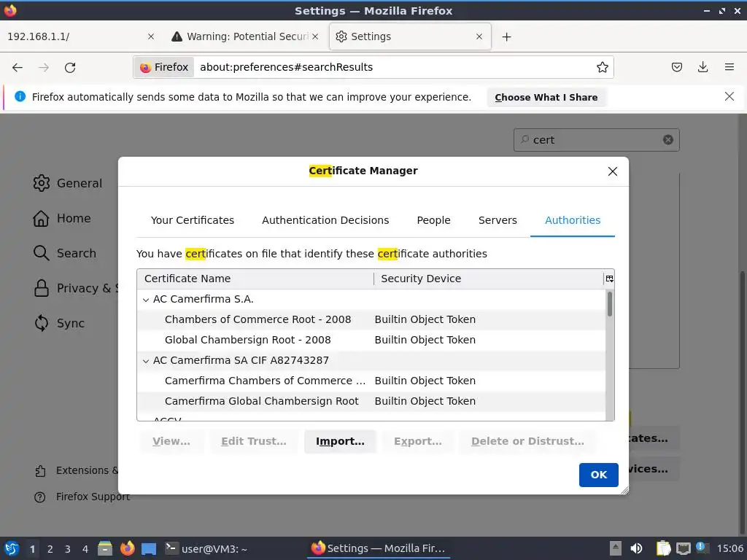Open the Firefox application menu

(x=729, y=67)
